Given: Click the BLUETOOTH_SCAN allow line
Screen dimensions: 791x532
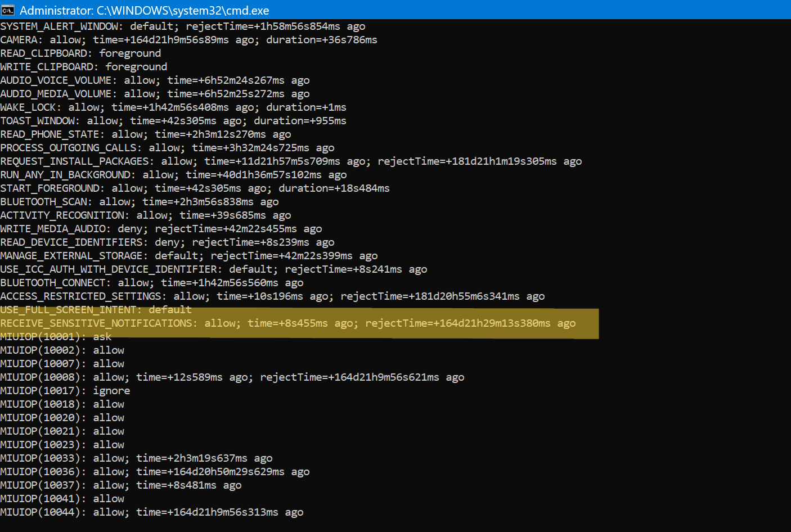Looking at the screenshot, I should [x=139, y=202].
